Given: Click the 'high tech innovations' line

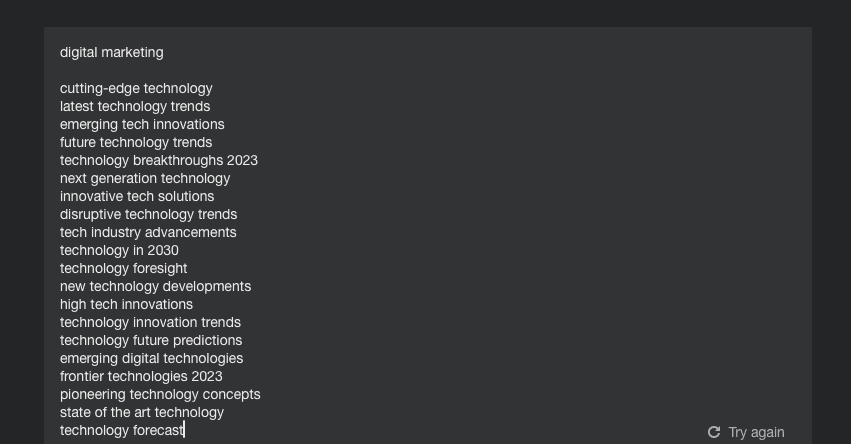Looking at the screenshot, I should point(126,304).
